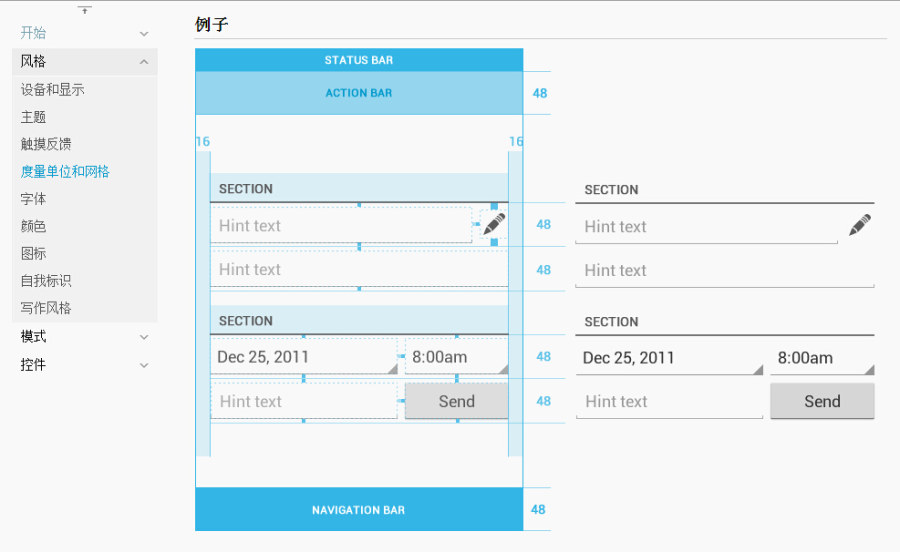900x552 pixels.
Task: Click the pencil icon in the blue-grid mockup
Action: coord(494,224)
